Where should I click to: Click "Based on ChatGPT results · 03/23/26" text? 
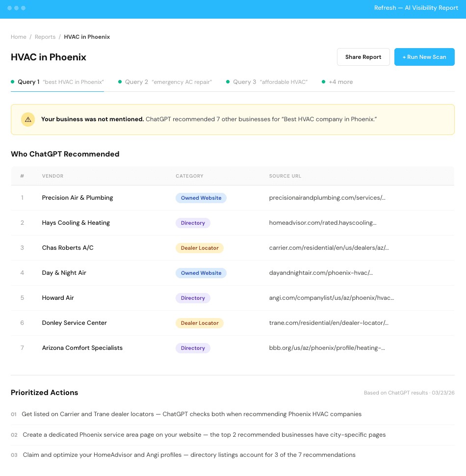point(409,393)
